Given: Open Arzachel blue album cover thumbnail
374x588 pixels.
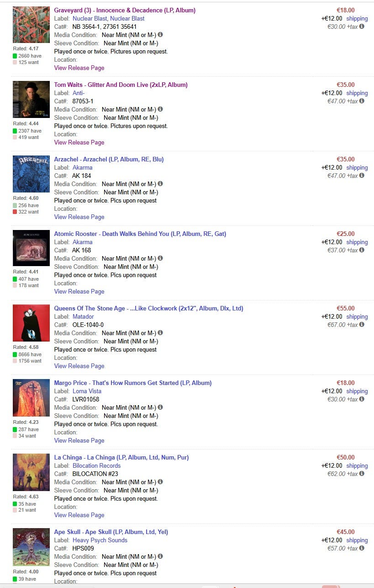Looking at the screenshot, I should (x=31, y=174).
